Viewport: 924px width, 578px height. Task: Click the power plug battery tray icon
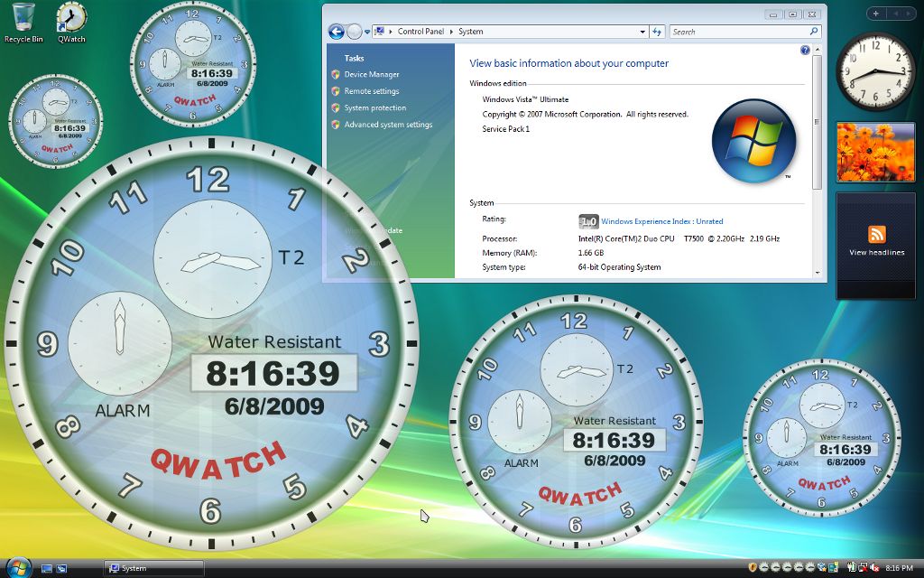pos(852,568)
